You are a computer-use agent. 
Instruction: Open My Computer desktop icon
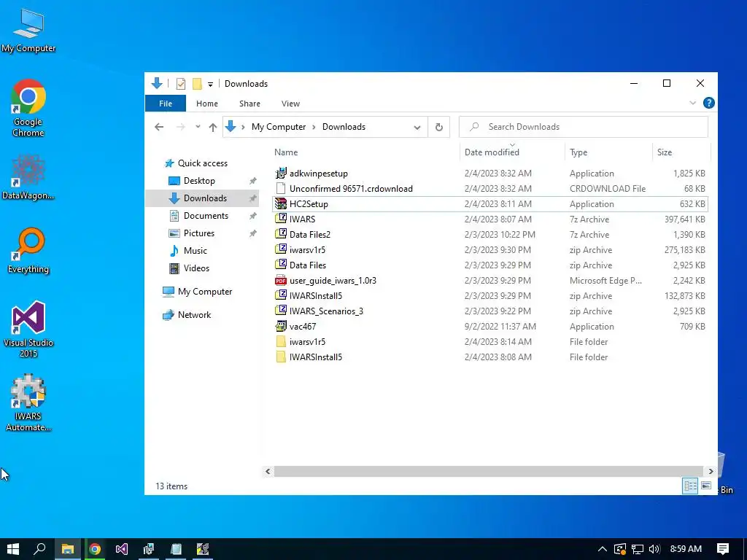click(28, 31)
